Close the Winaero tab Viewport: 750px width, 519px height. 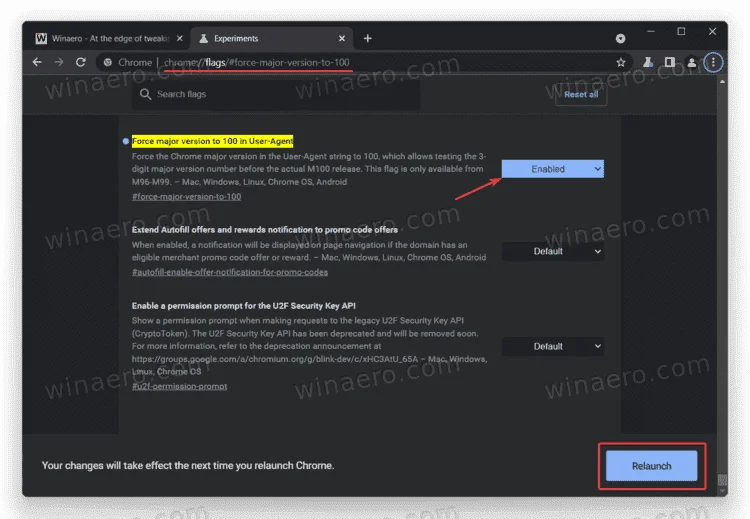(x=180, y=38)
